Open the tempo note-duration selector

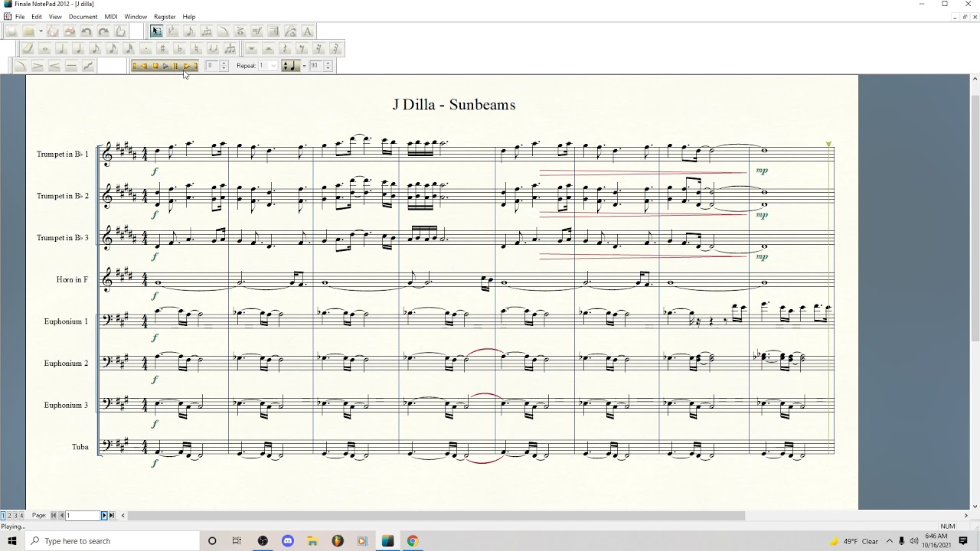coord(291,66)
